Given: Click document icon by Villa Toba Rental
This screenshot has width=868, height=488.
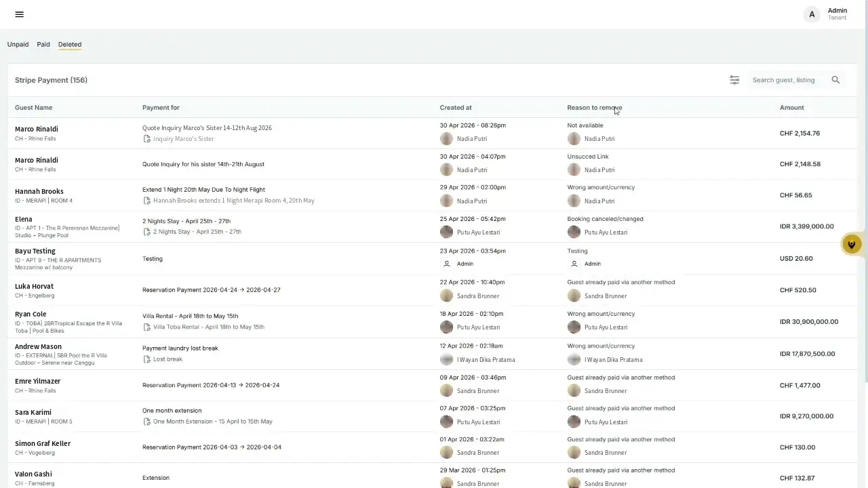Looking at the screenshot, I should (146, 327).
